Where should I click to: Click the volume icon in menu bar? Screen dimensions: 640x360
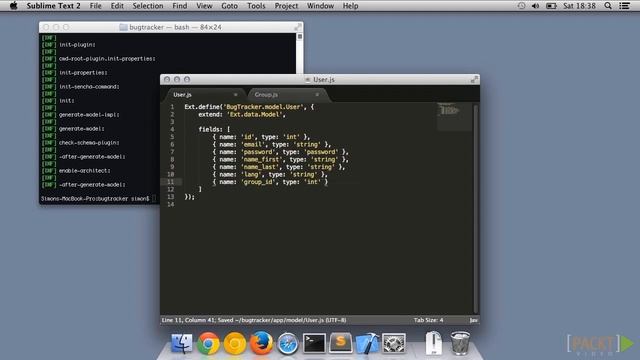pos(536,6)
